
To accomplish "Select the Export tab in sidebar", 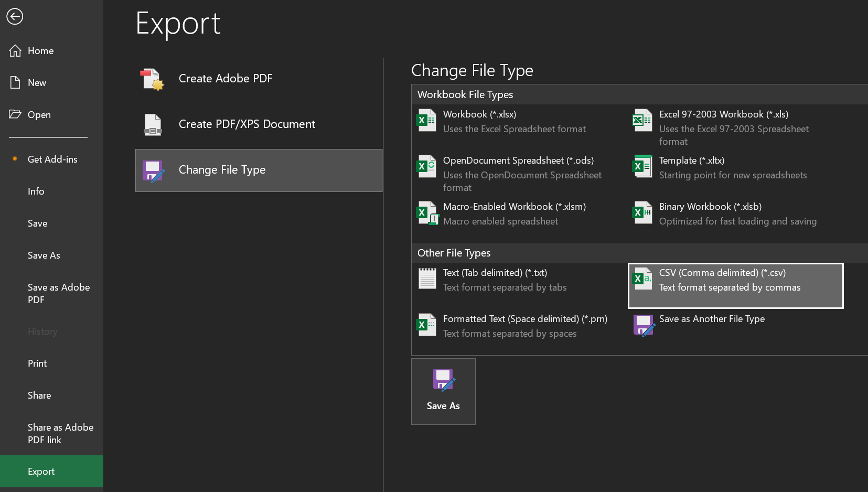I will [51, 472].
